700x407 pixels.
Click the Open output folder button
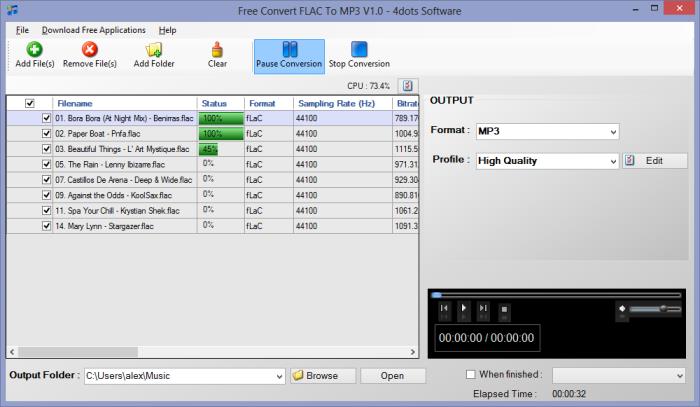click(x=392, y=376)
